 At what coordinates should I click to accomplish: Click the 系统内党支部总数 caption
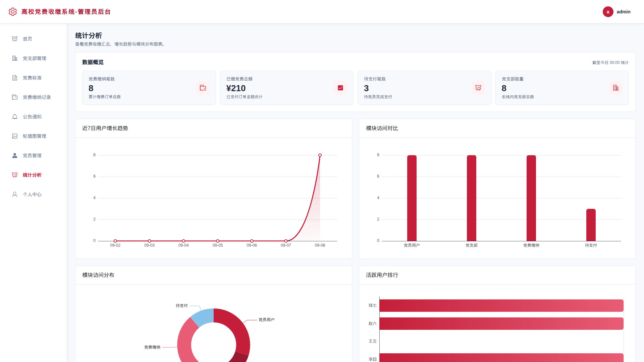[x=518, y=97]
